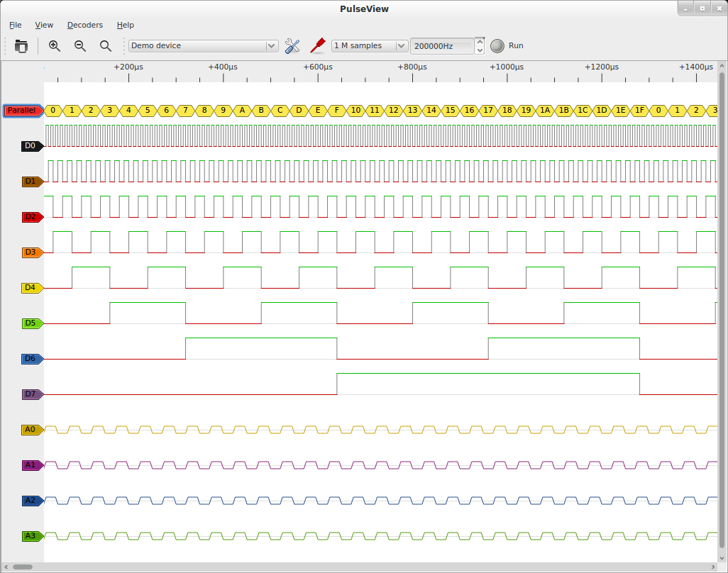Zoom out using the magnifier minus icon

(80, 46)
